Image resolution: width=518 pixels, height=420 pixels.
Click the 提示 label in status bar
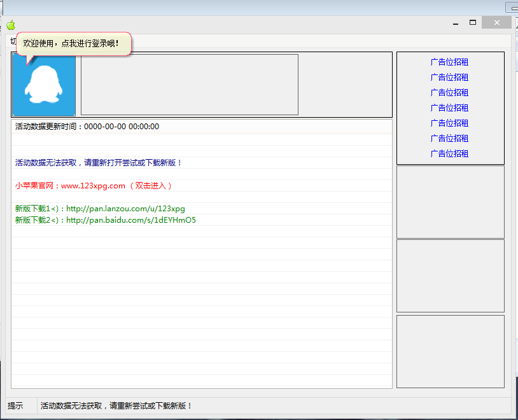click(15, 406)
